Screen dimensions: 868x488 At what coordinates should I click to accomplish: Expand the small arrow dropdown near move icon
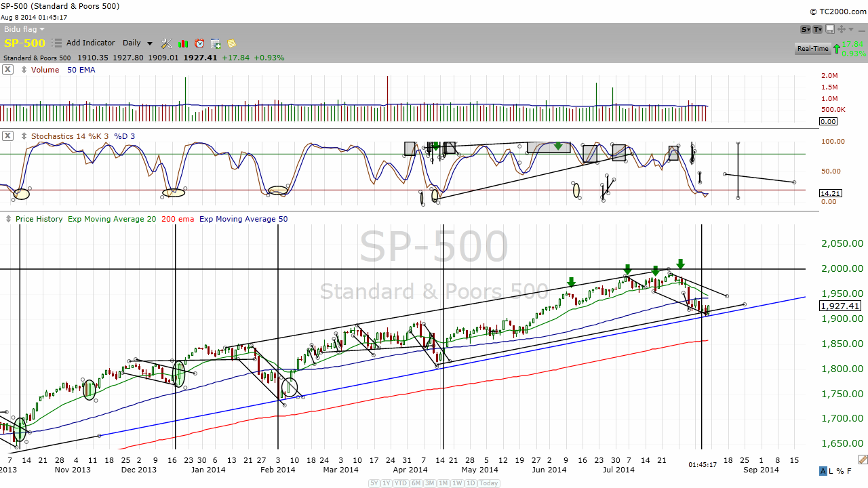coord(850,29)
